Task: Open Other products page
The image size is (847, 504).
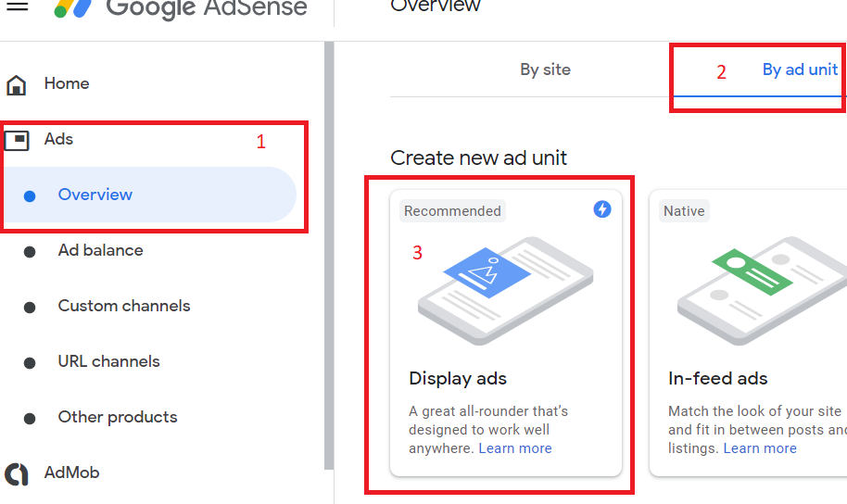Action: (x=118, y=417)
